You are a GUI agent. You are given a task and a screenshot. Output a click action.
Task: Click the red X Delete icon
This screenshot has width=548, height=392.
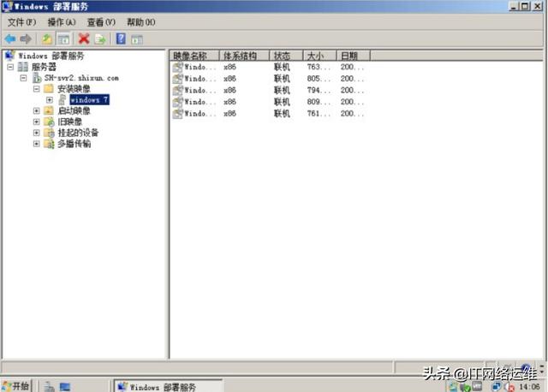(84, 39)
